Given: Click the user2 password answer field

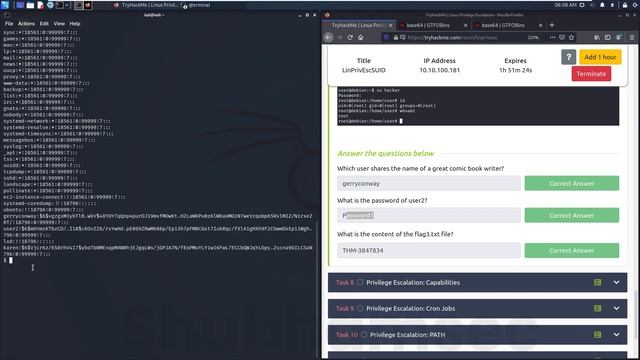Looking at the screenshot, I should pyautogui.click(x=429, y=215).
